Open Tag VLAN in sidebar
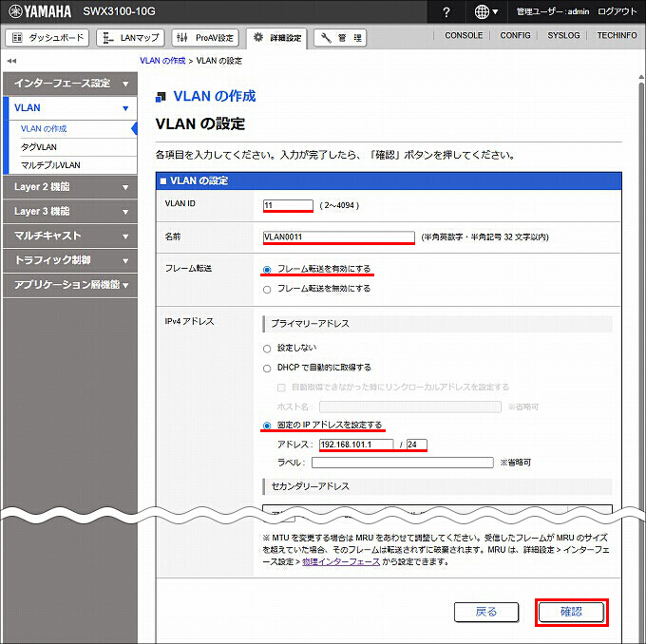Viewport: 646px width, 644px height. coord(40,147)
